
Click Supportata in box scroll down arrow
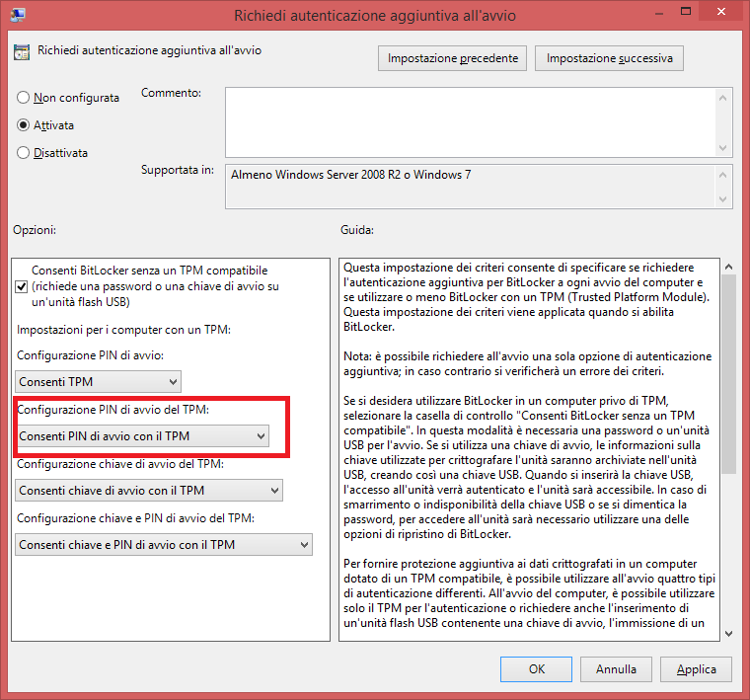click(722, 199)
